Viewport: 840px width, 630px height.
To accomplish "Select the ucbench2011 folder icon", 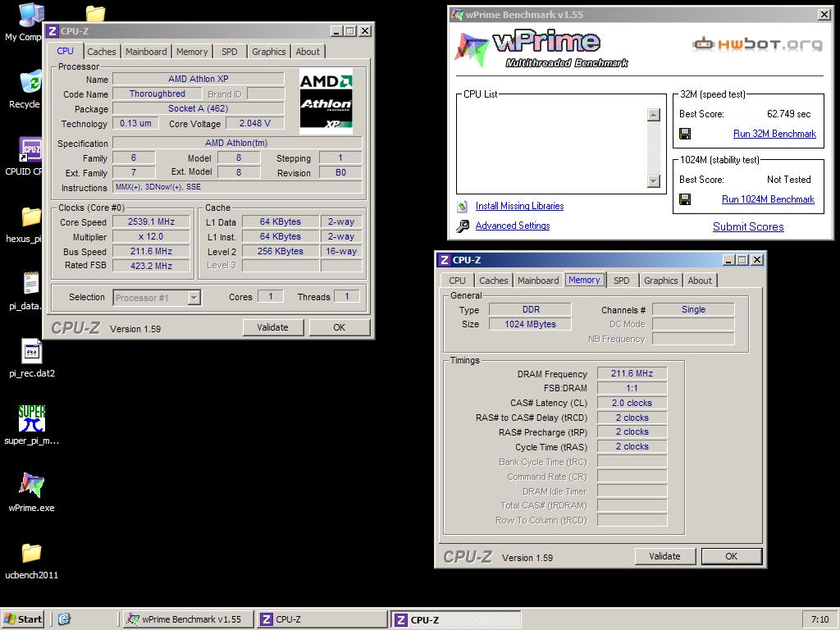I will pos(31,553).
